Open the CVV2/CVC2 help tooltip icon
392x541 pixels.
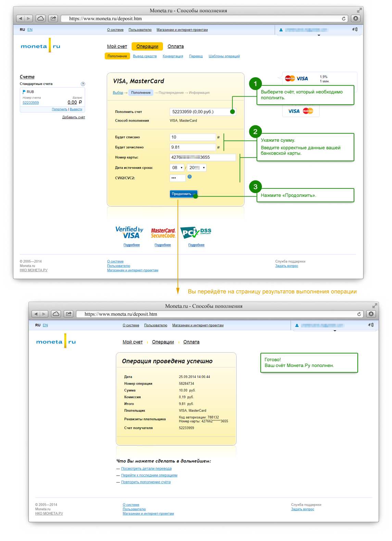point(190,177)
